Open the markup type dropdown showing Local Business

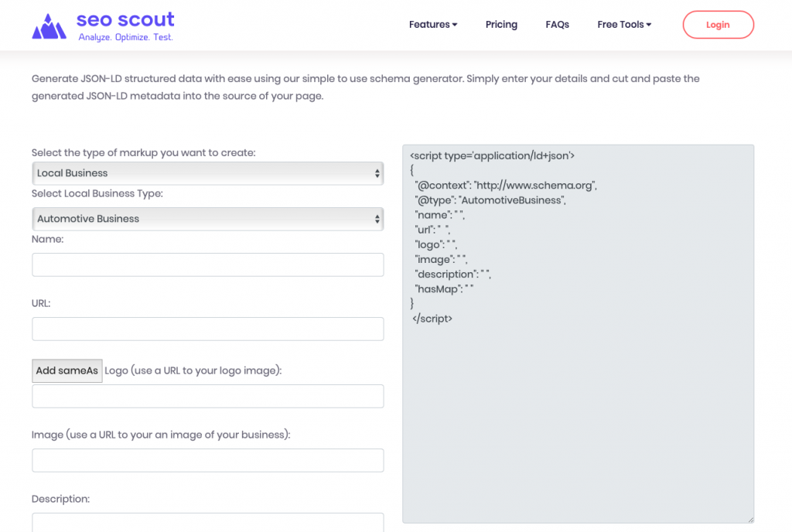pos(207,173)
